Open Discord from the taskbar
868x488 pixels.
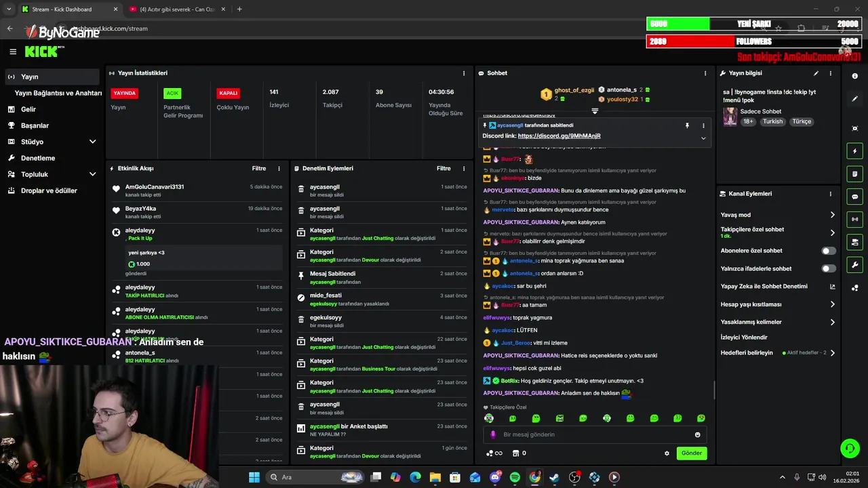pyautogui.click(x=495, y=477)
